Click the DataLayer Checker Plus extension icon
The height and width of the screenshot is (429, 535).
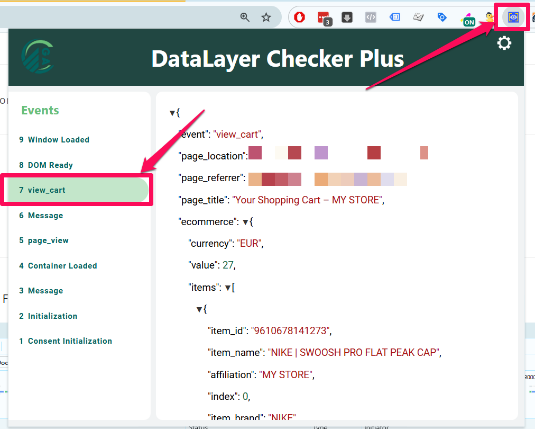pos(513,17)
